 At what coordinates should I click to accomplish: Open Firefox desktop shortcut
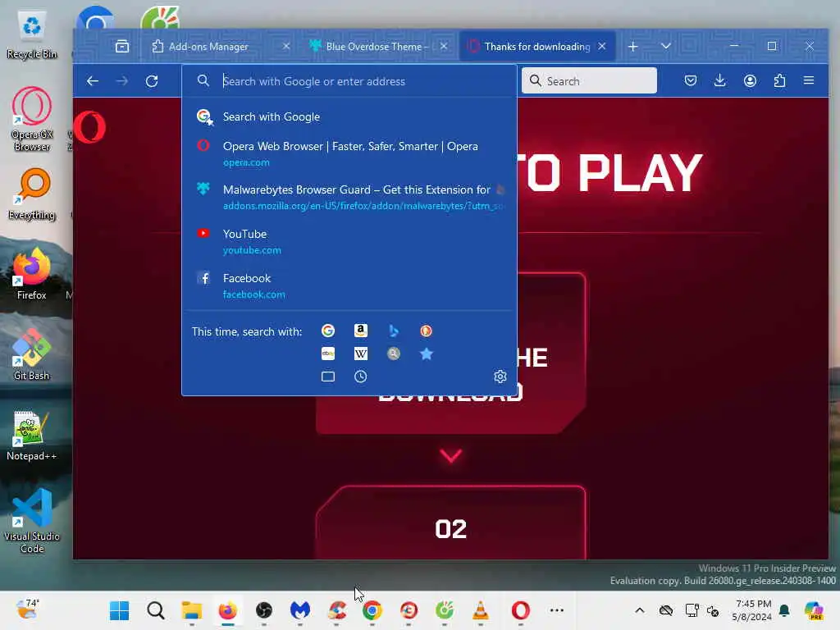32,274
